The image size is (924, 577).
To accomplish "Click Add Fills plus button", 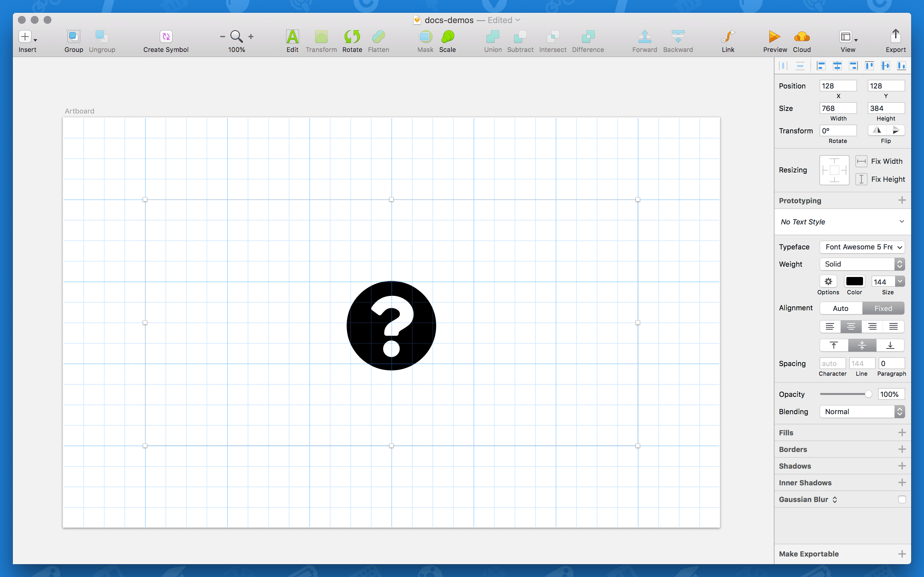I will [902, 432].
